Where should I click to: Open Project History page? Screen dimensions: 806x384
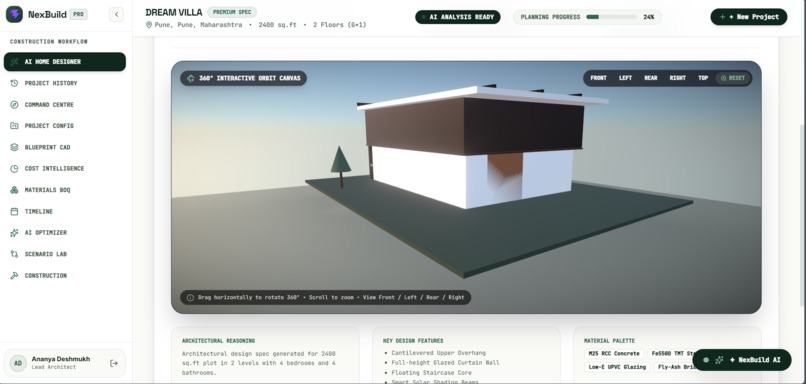tap(65, 83)
